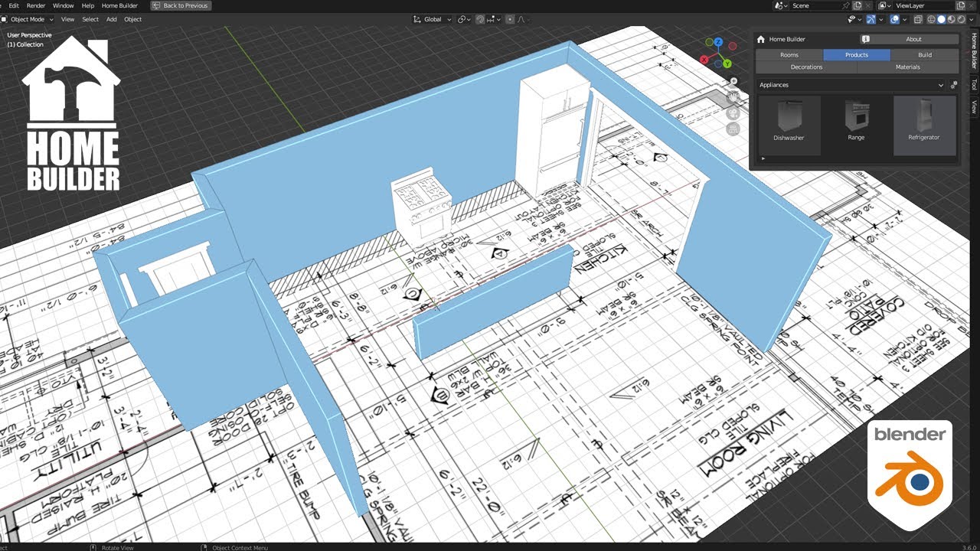Click the About button
Screen dimensions: 980x551
[x=913, y=39]
